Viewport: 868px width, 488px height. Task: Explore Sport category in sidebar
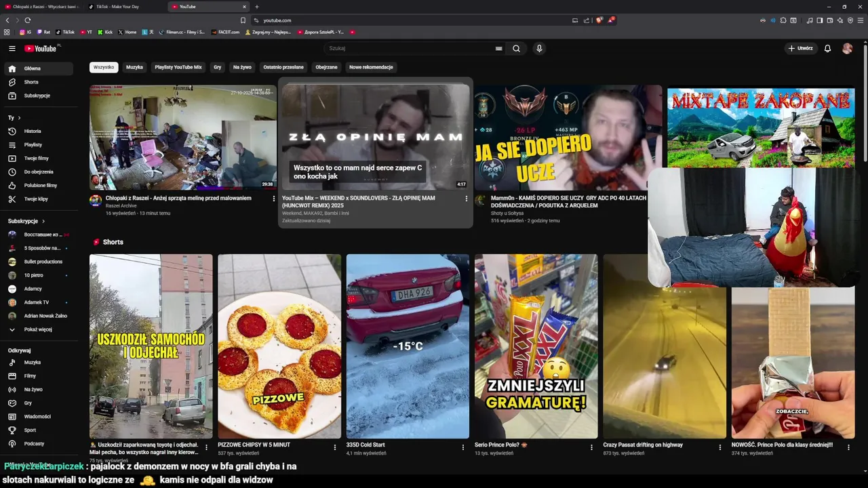[39, 430]
